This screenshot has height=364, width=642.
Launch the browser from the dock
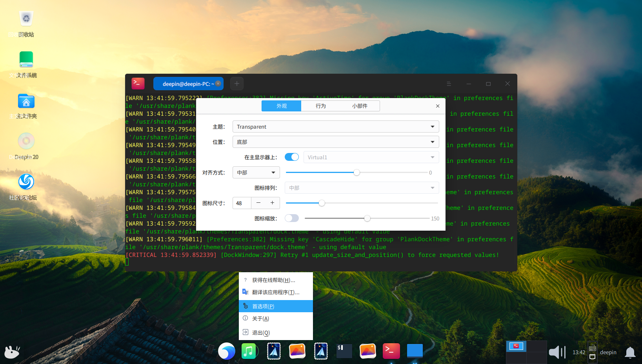click(227, 351)
